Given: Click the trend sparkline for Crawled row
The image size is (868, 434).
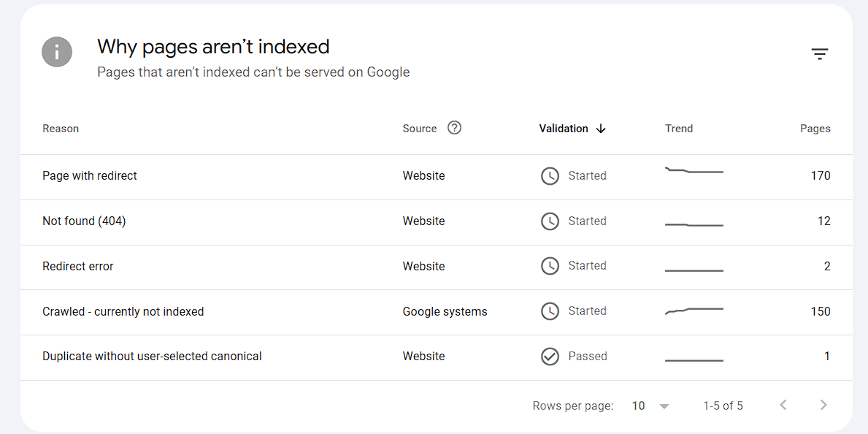Looking at the screenshot, I should [x=694, y=311].
